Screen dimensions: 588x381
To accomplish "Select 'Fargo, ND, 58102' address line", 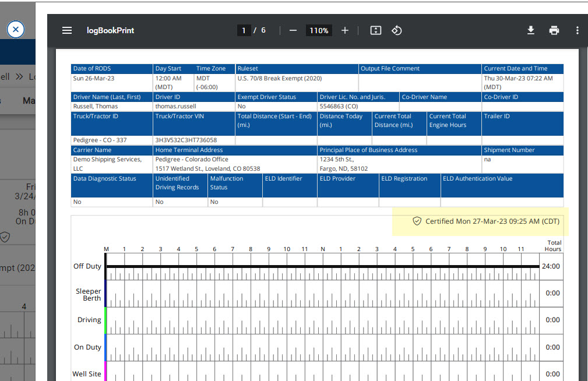I will point(343,169).
